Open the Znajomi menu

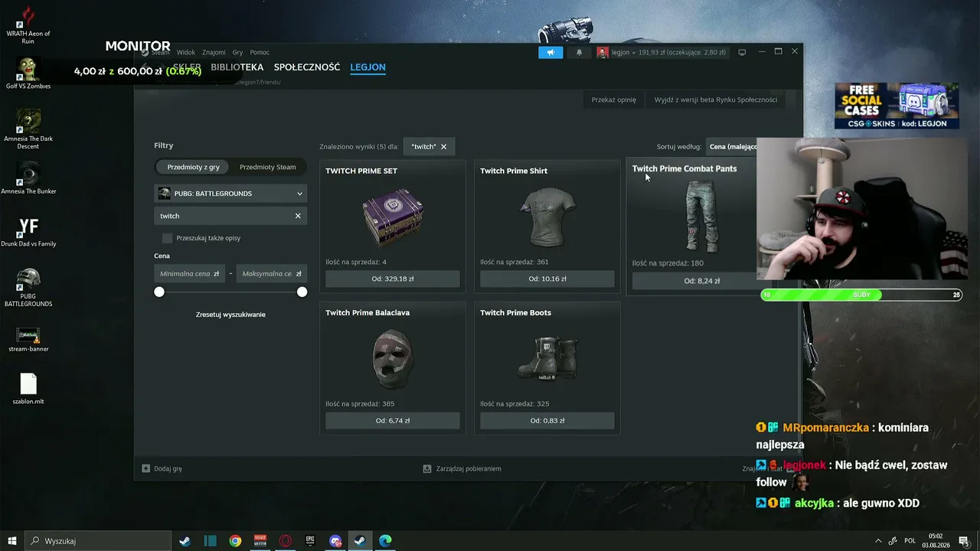[214, 53]
